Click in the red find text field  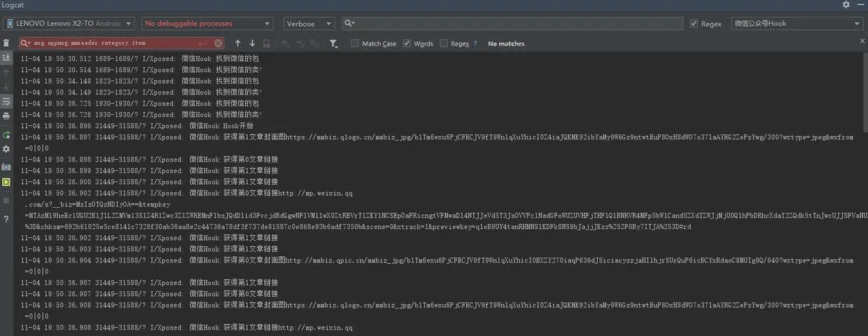pyautogui.click(x=122, y=43)
